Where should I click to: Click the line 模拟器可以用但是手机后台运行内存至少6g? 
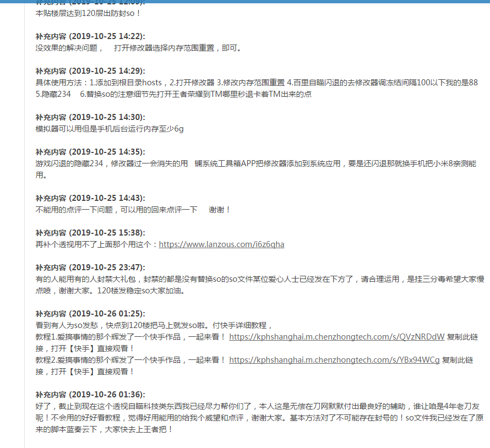[x=110, y=129]
